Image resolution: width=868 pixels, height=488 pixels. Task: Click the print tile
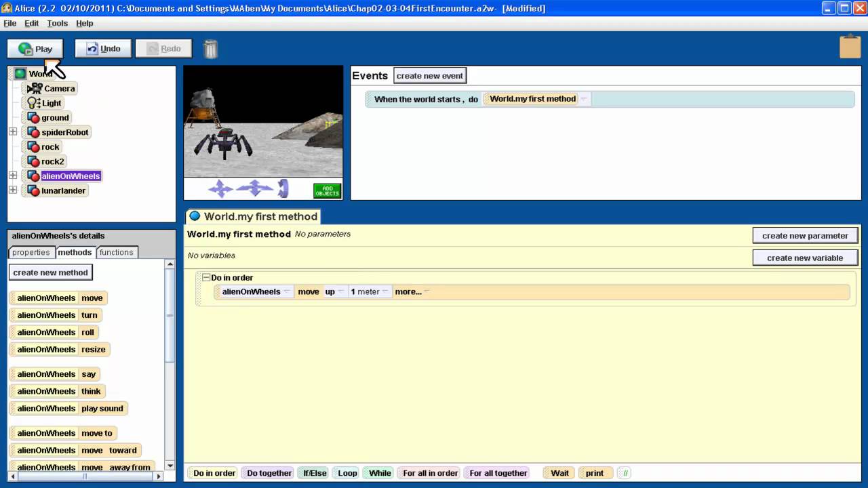click(595, 473)
